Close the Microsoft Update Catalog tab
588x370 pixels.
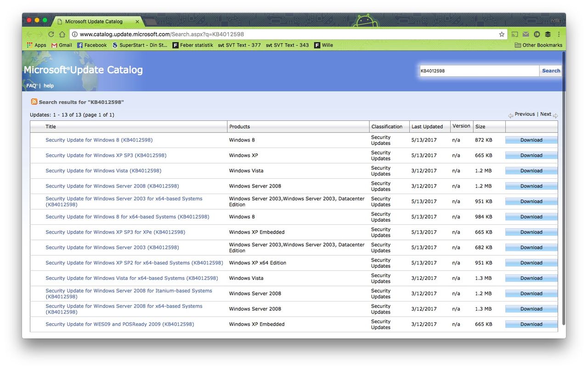point(137,22)
